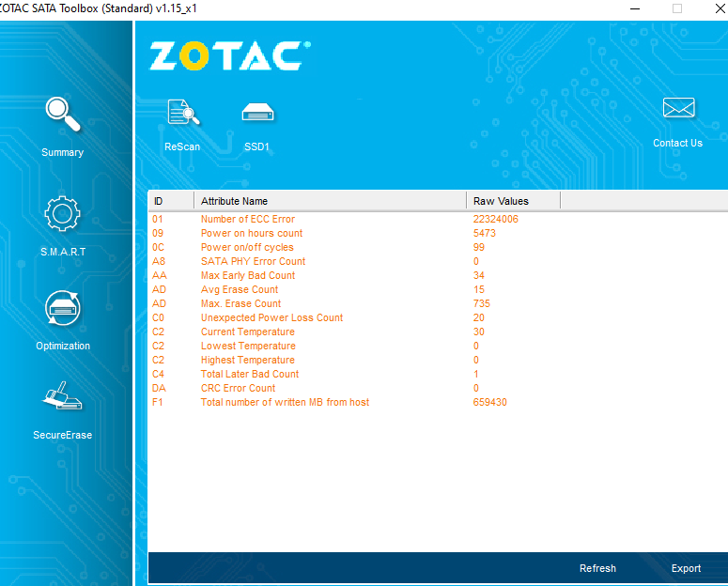The image size is (728, 586).
Task: Click the Contact Us text link
Action: click(677, 143)
